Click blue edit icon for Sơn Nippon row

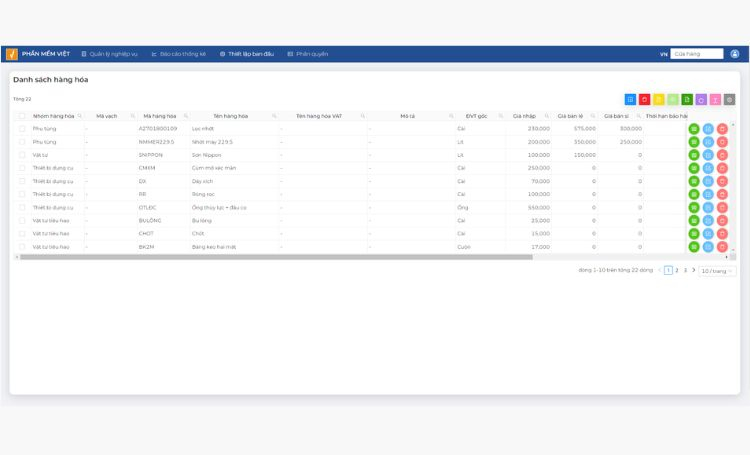(x=708, y=155)
